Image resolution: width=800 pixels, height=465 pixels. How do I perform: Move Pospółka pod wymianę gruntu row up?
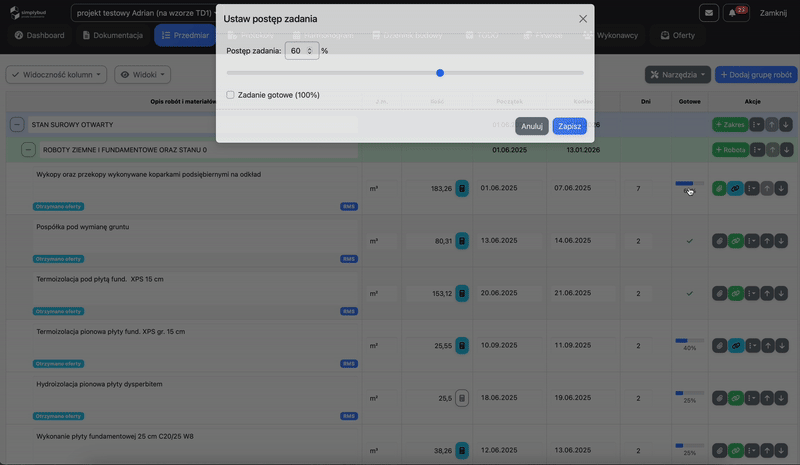pos(767,241)
